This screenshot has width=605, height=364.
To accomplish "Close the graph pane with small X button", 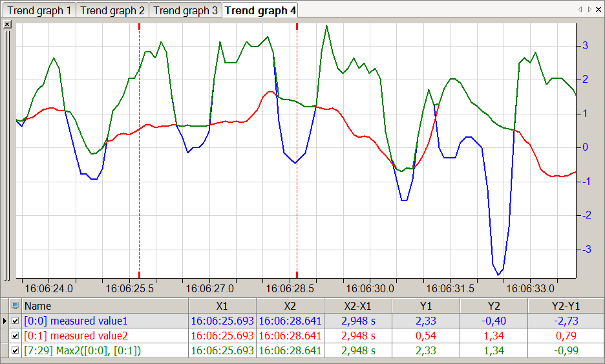I will 7,25.
